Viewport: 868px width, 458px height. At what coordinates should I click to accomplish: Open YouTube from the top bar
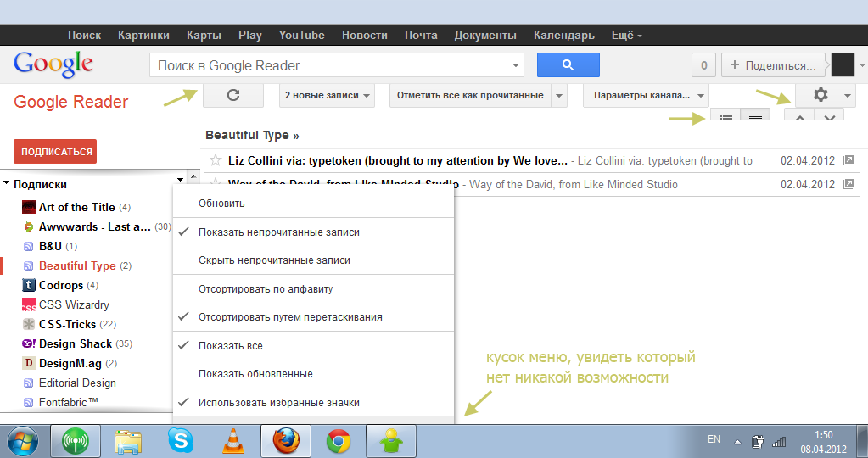click(x=302, y=35)
